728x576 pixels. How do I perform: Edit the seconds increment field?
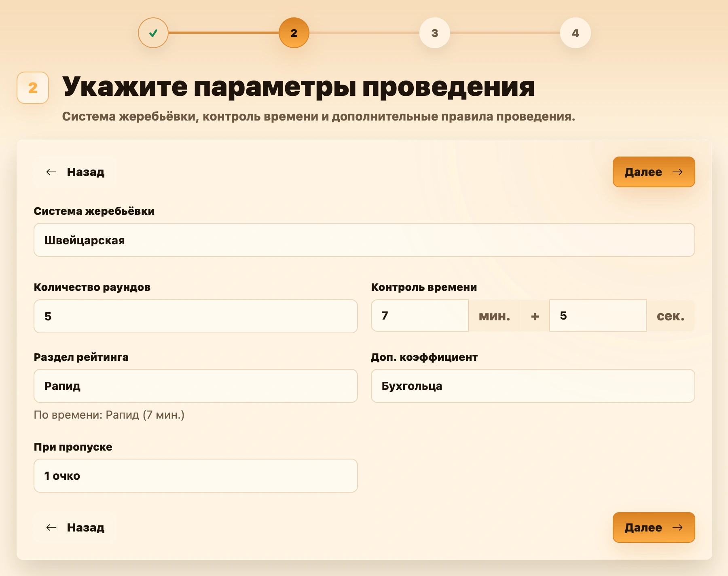click(x=598, y=316)
